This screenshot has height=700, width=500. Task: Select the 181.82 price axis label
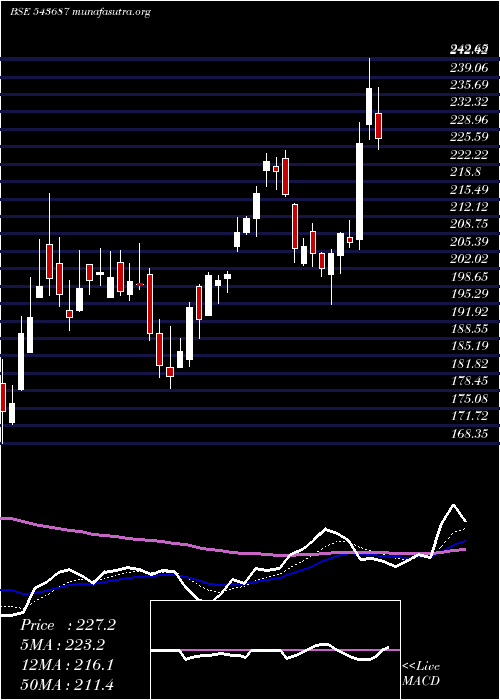(x=470, y=364)
